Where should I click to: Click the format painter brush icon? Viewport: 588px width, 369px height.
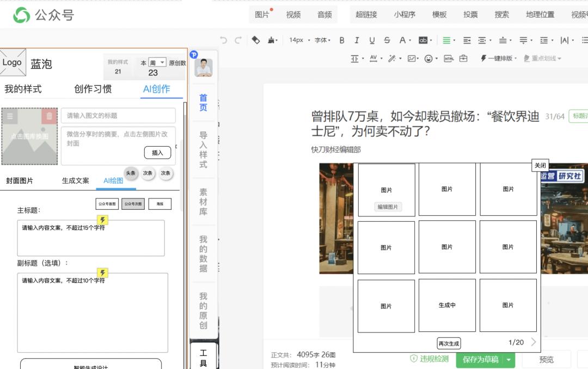click(x=271, y=40)
